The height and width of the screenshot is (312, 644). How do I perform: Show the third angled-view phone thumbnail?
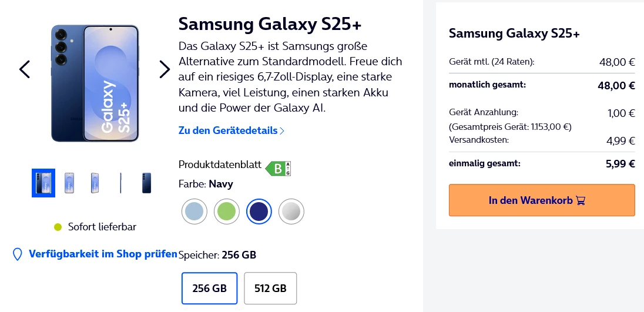tap(95, 183)
